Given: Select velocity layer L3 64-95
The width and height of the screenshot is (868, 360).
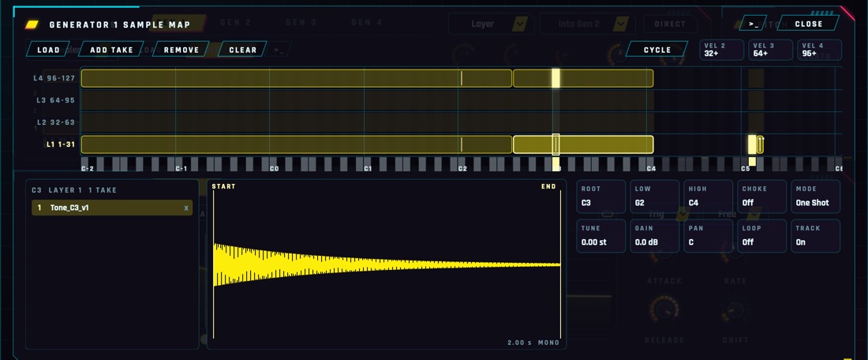Looking at the screenshot, I should pos(55,100).
